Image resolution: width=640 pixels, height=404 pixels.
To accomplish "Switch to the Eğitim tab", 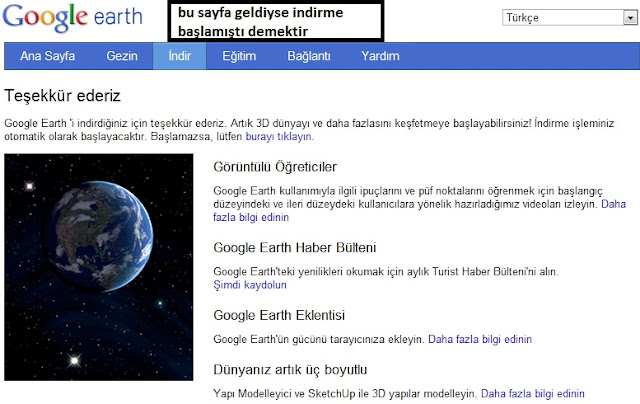I will pos(239,56).
